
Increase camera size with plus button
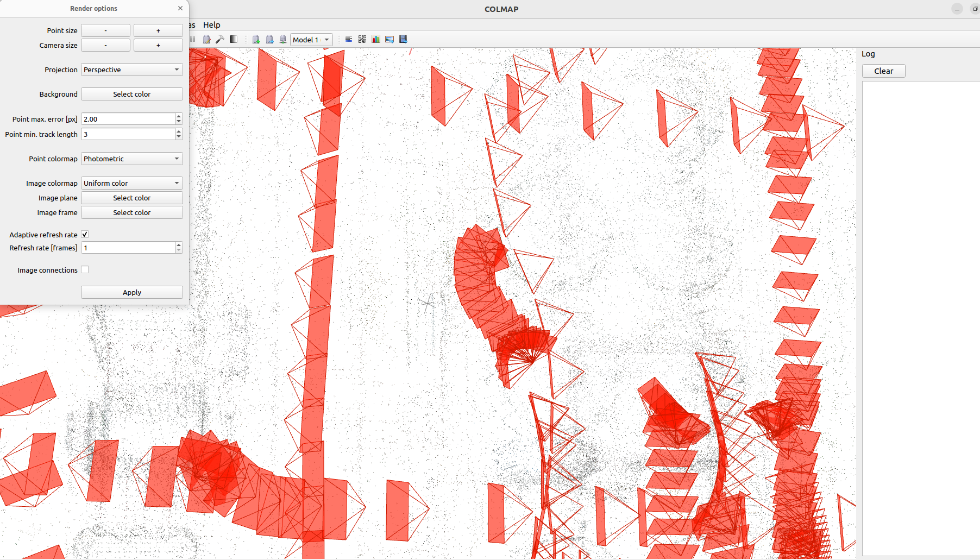coord(158,45)
